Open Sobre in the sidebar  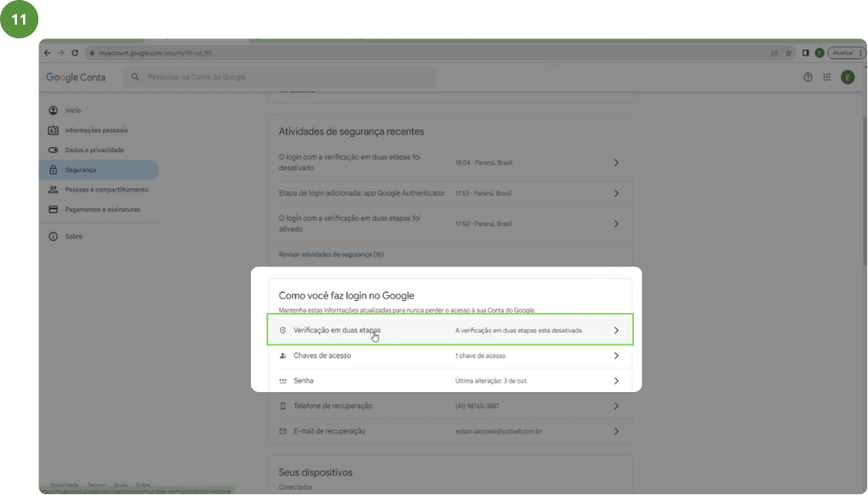tap(99, 236)
